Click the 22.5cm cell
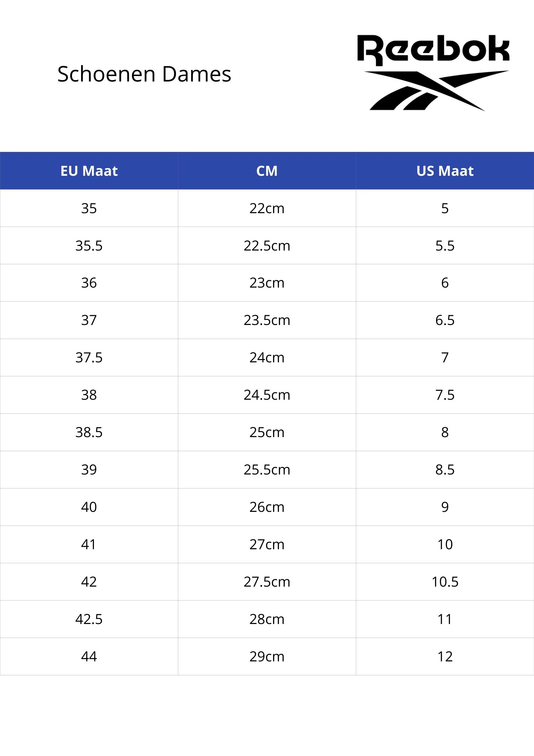 pyautogui.click(x=267, y=245)
